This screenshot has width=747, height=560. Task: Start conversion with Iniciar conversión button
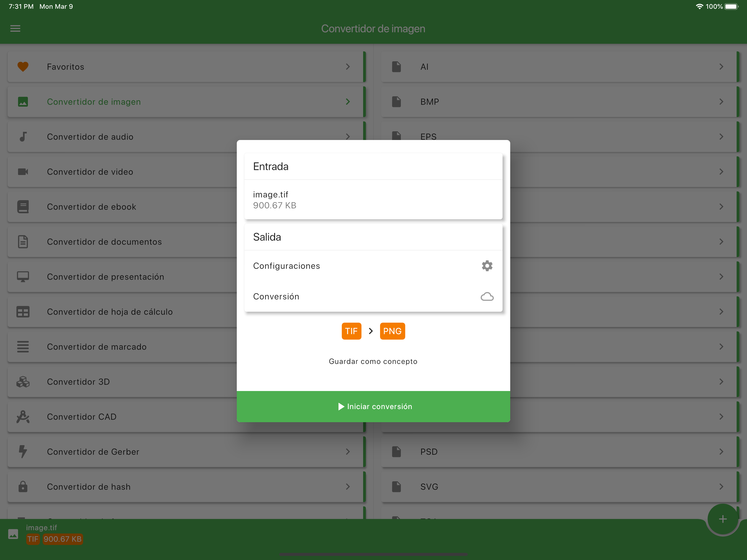pyautogui.click(x=373, y=406)
